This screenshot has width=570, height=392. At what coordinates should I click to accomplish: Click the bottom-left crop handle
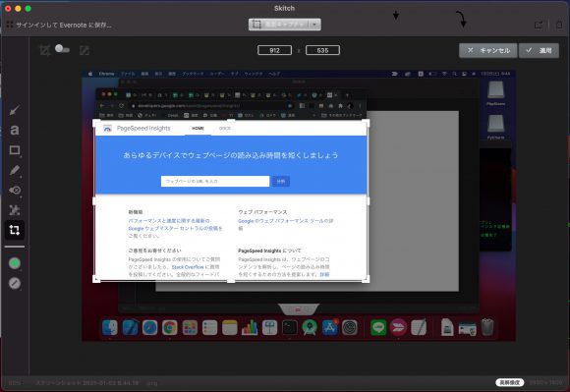(96, 279)
